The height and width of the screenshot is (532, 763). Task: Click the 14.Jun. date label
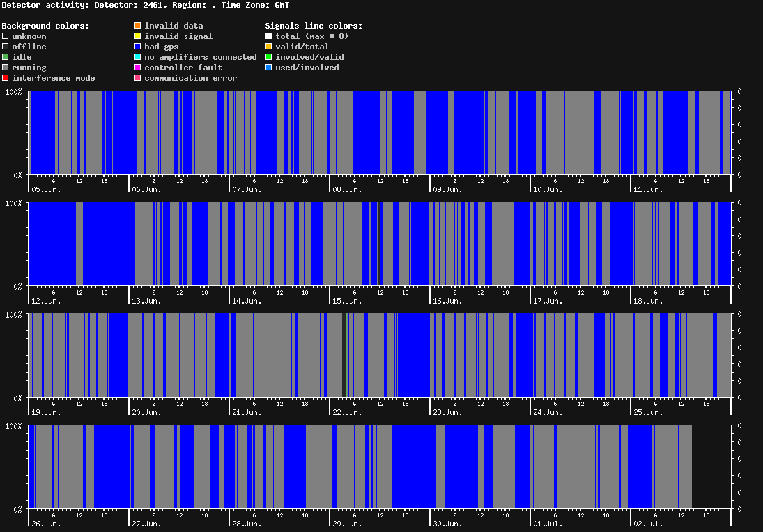[247, 301]
